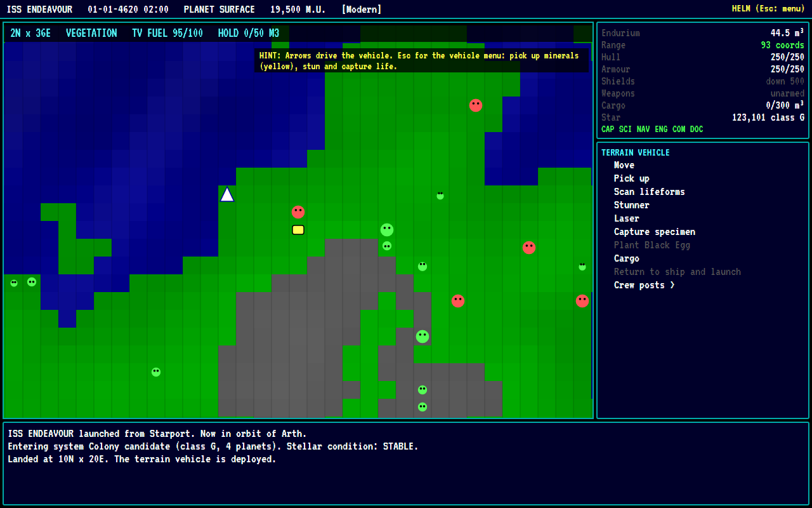
Task: Click the 2N x 36E coordinates readout
Action: 30,33
